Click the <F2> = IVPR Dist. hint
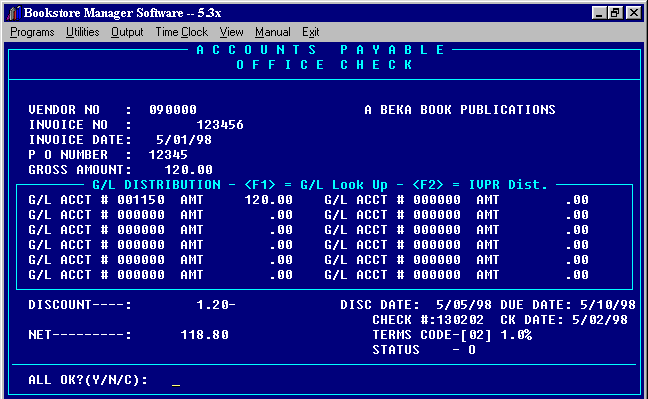The height and width of the screenshot is (399, 648). pos(480,185)
